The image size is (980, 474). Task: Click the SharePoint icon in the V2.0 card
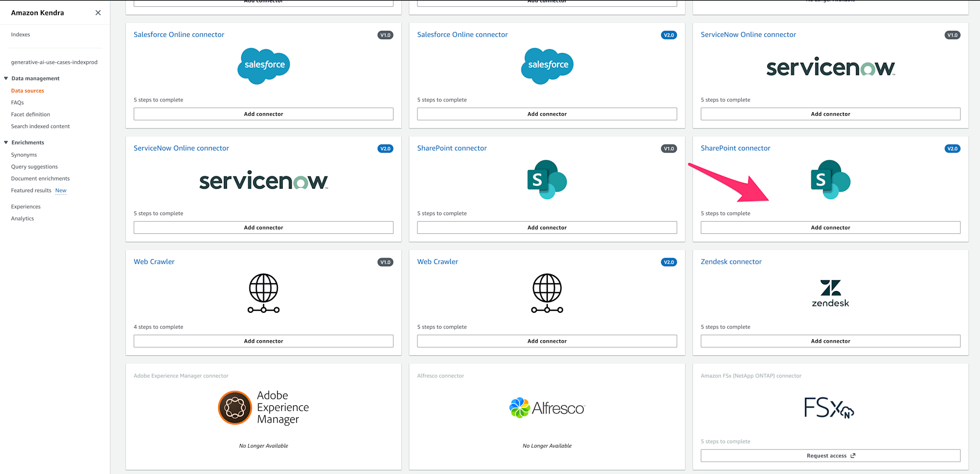(831, 179)
